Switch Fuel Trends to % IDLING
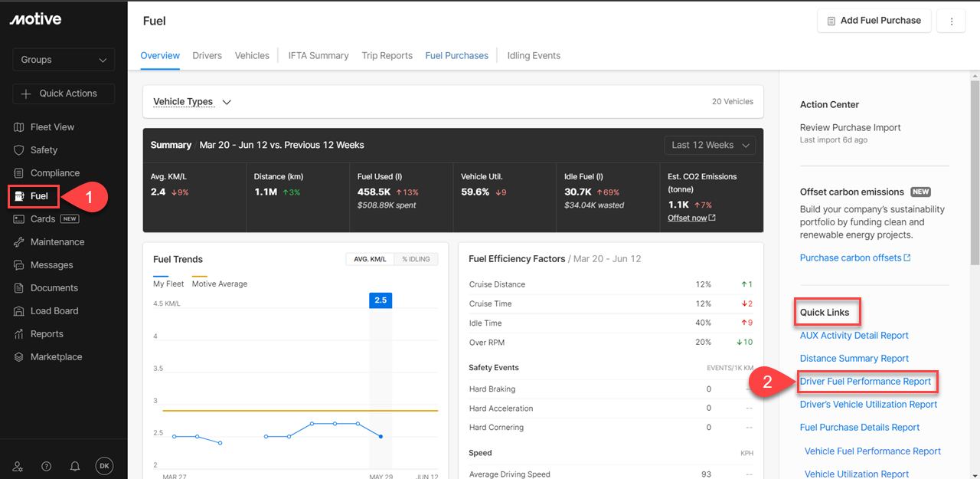 (416, 259)
